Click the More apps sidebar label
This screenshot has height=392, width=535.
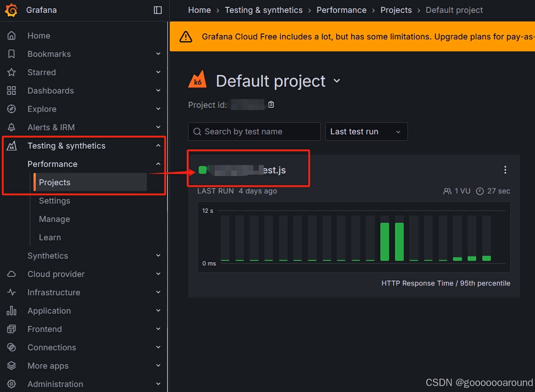48,366
